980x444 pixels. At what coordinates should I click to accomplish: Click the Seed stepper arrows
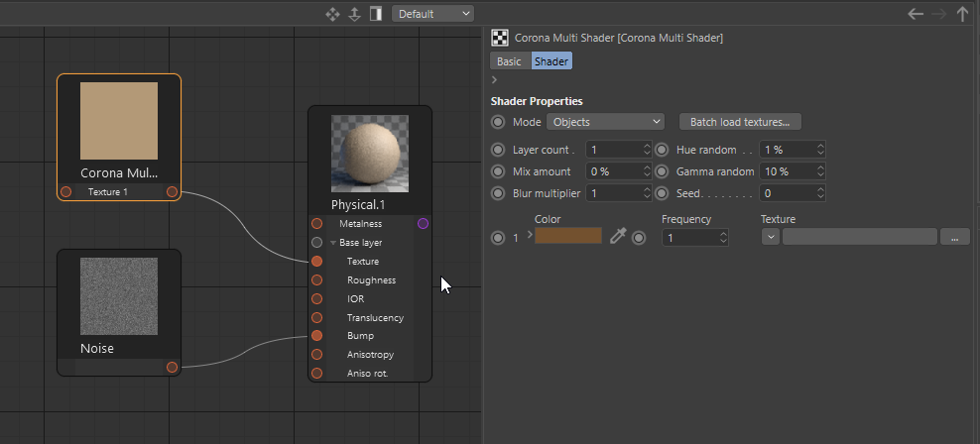[821, 193]
